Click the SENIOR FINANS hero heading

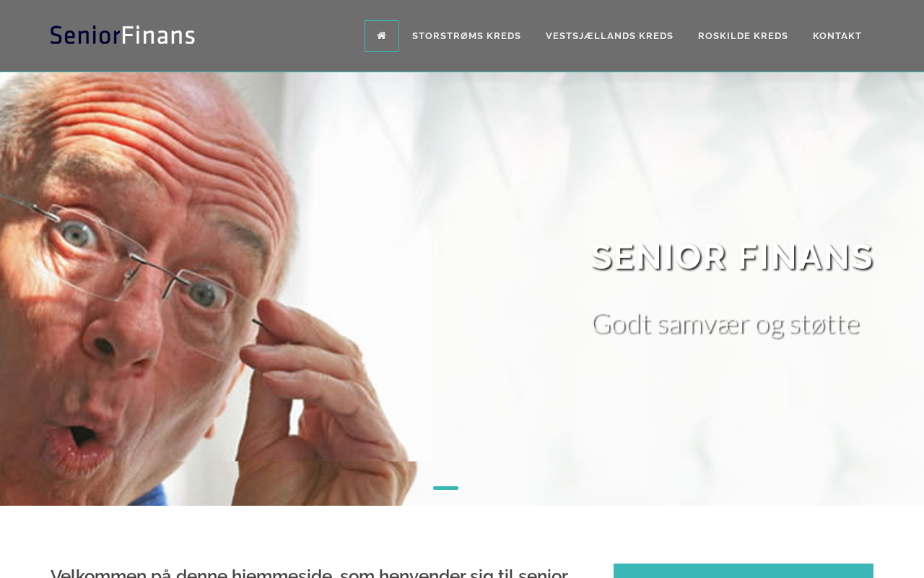pyautogui.click(x=732, y=257)
